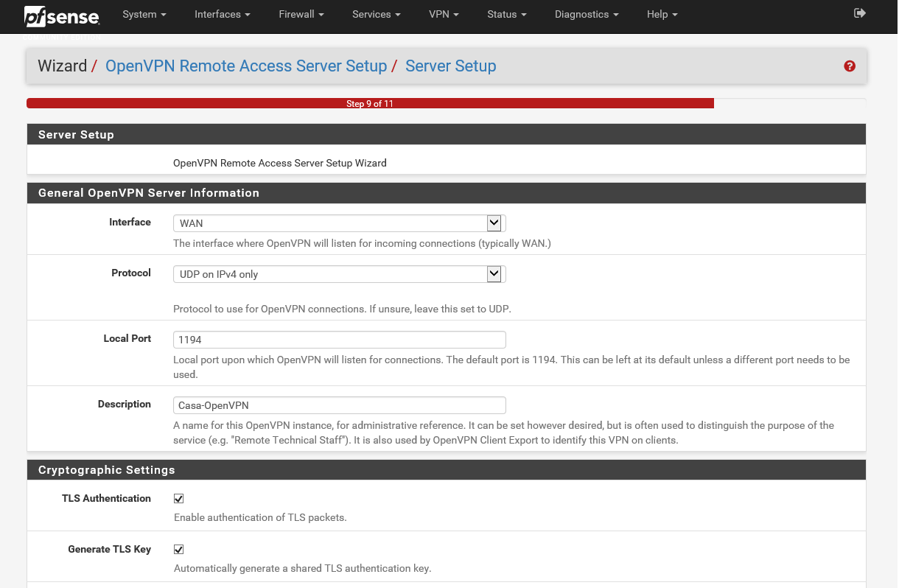Click the Local Port field label
The image size is (899, 588).
click(127, 338)
